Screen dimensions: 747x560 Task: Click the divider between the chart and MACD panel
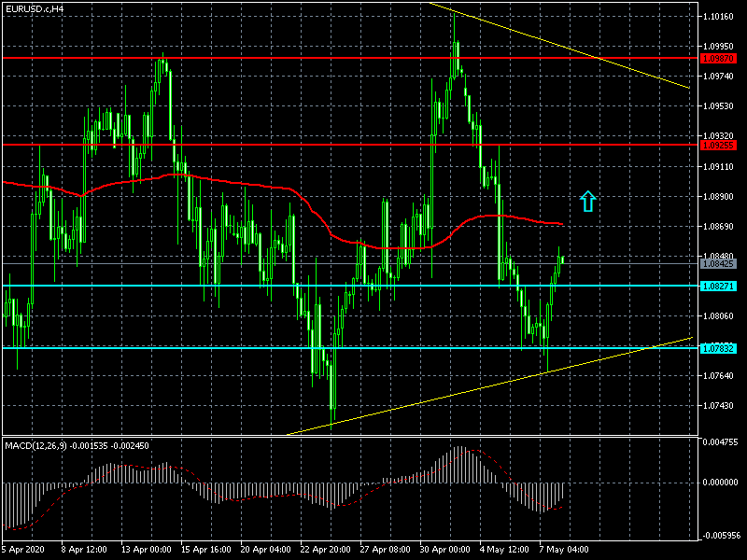point(350,436)
